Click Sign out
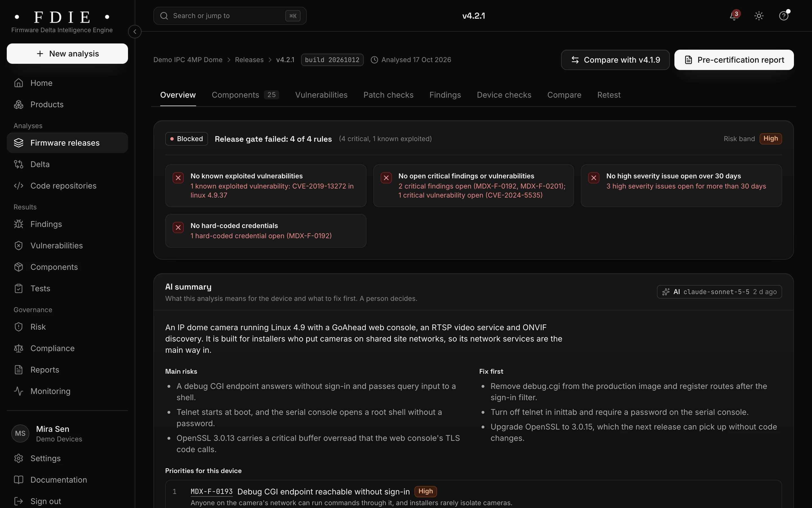 point(67,501)
